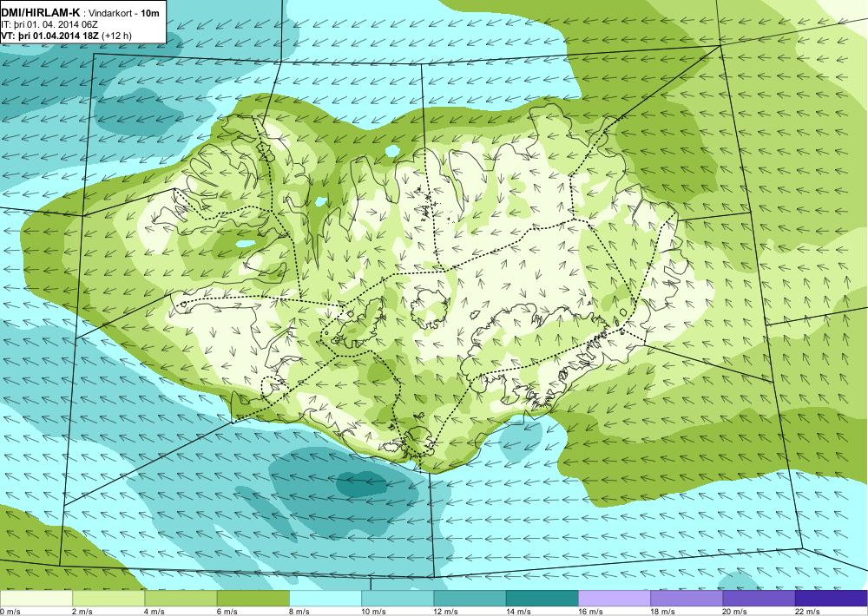
Task: Choose the darker green 6–8 m/s legend swatch
Action: [x=253, y=599]
